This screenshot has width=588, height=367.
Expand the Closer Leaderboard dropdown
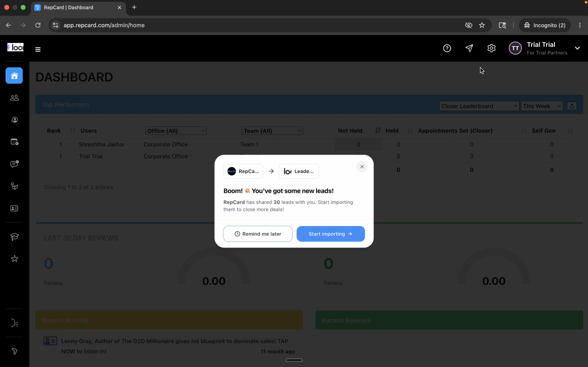479,106
